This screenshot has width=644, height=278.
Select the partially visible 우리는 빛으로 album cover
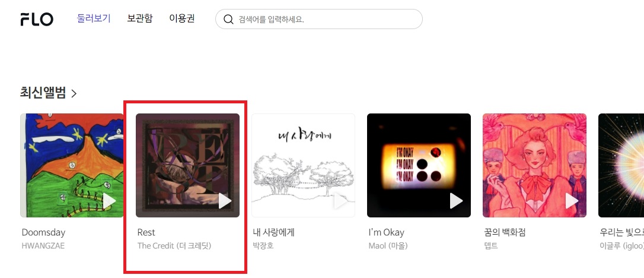[621, 165]
